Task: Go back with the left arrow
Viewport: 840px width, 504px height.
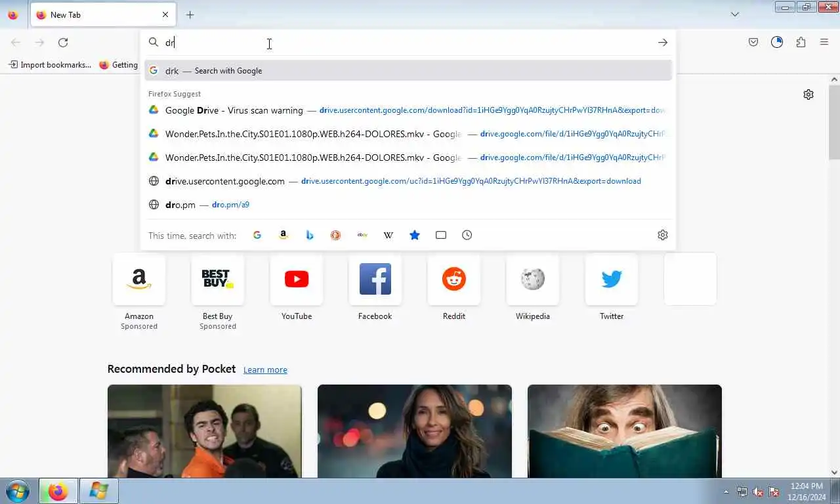Action: 16,43
